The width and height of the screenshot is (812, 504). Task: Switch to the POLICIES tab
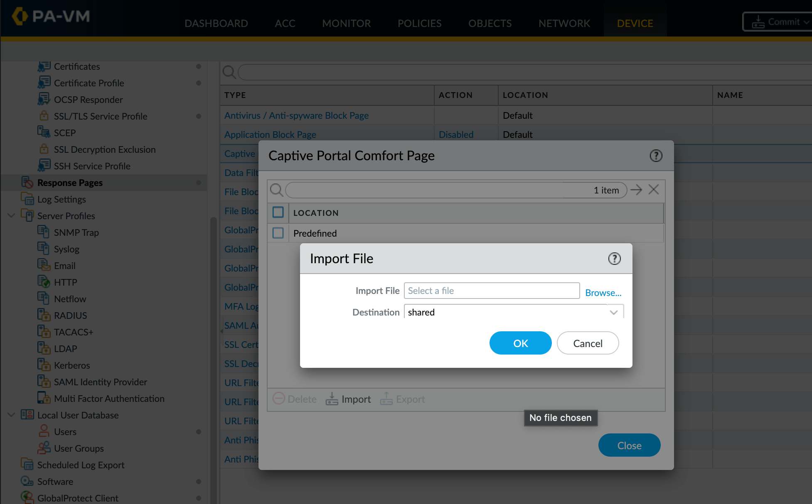419,23
